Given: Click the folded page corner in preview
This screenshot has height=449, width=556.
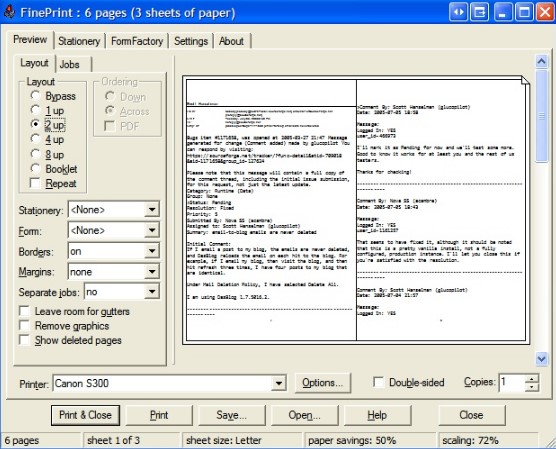Looking at the screenshot, I should coord(525,81).
